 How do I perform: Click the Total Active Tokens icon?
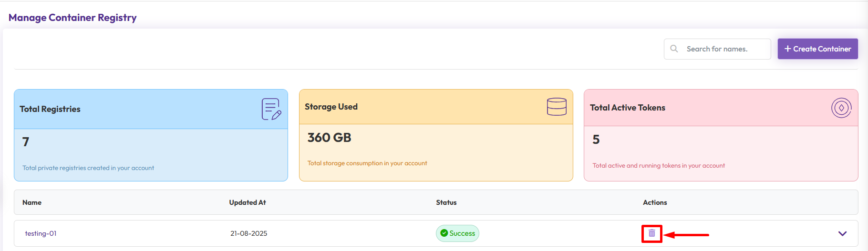point(841,108)
